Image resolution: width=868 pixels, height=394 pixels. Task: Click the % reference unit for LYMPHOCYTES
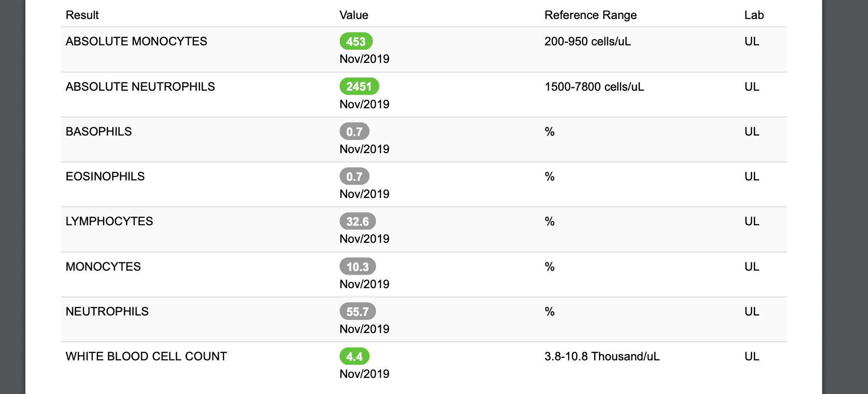(550, 221)
